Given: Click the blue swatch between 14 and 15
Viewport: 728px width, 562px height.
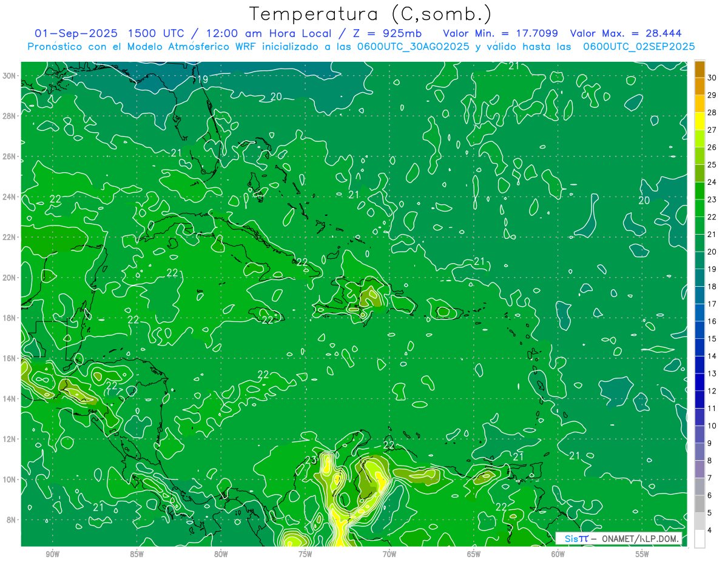Looking at the screenshot, I should [699, 347].
